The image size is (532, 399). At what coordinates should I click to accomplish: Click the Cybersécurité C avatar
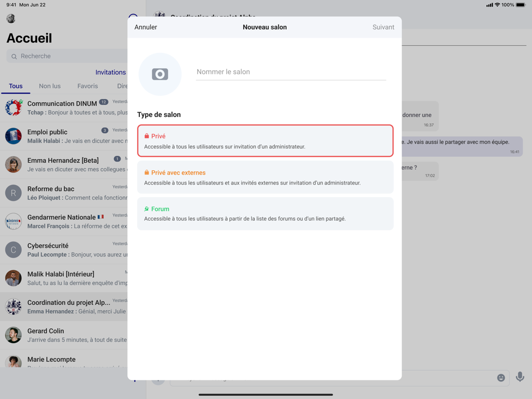(x=14, y=250)
